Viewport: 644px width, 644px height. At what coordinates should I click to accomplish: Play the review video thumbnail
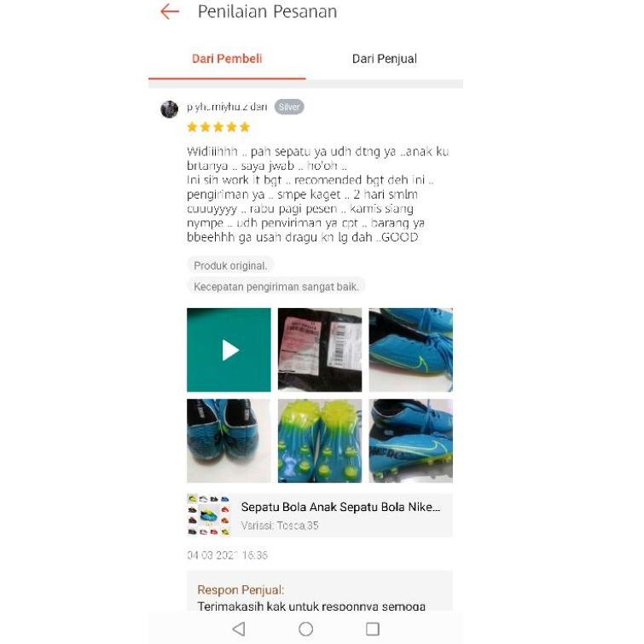click(x=229, y=350)
